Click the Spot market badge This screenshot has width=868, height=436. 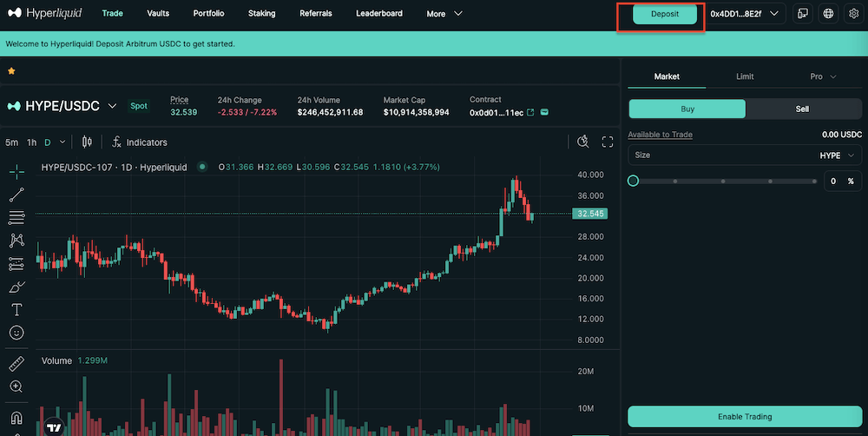click(x=139, y=106)
